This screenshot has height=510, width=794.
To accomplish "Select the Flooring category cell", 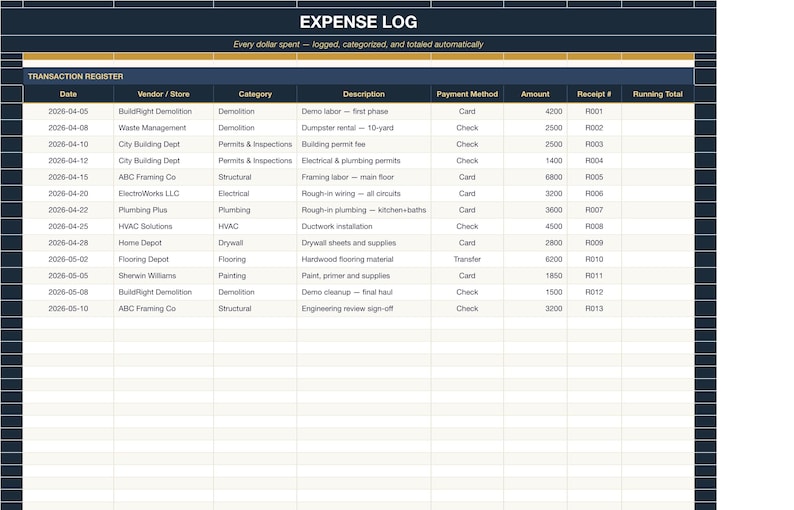I will [x=255, y=259].
